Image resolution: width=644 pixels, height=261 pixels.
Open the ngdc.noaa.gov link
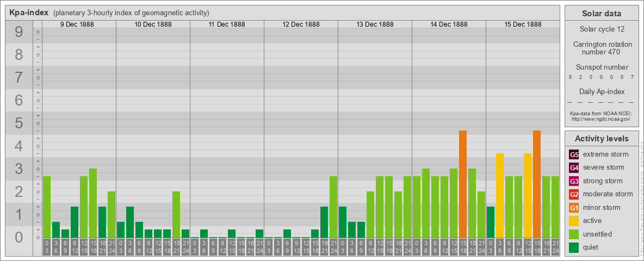pos(601,119)
